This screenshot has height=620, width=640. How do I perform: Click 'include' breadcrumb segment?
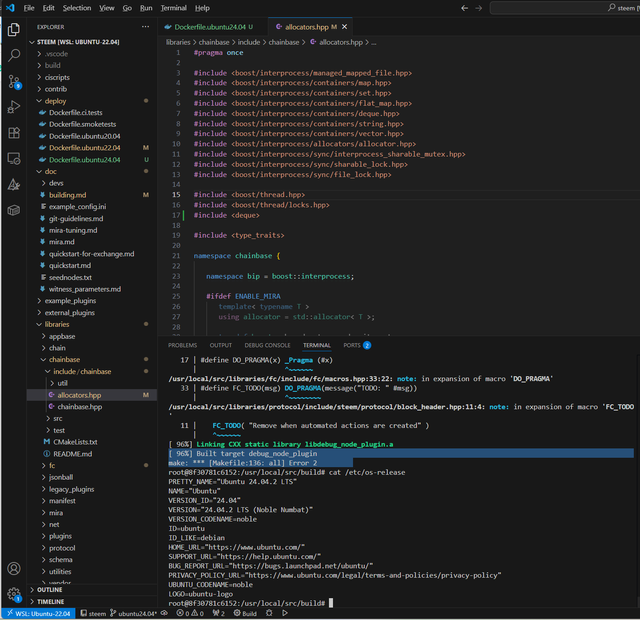[249, 42]
